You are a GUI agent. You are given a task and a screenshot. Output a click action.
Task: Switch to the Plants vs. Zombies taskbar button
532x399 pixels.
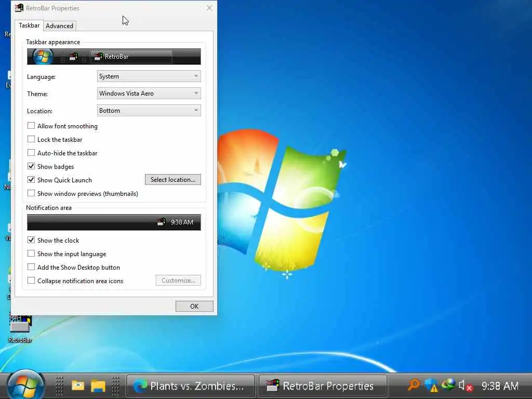click(191, 386)
